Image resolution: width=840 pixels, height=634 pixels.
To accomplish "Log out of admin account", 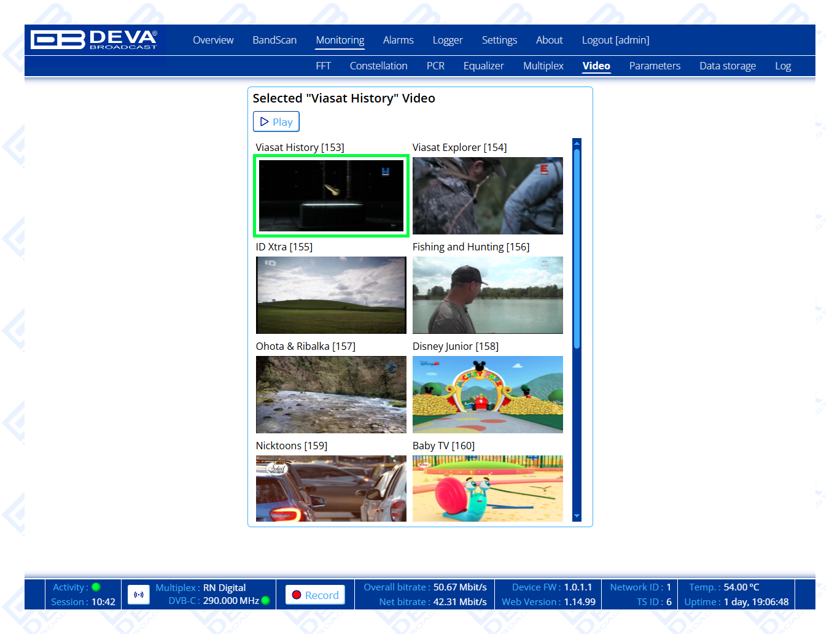I will (x=615, y=40).
